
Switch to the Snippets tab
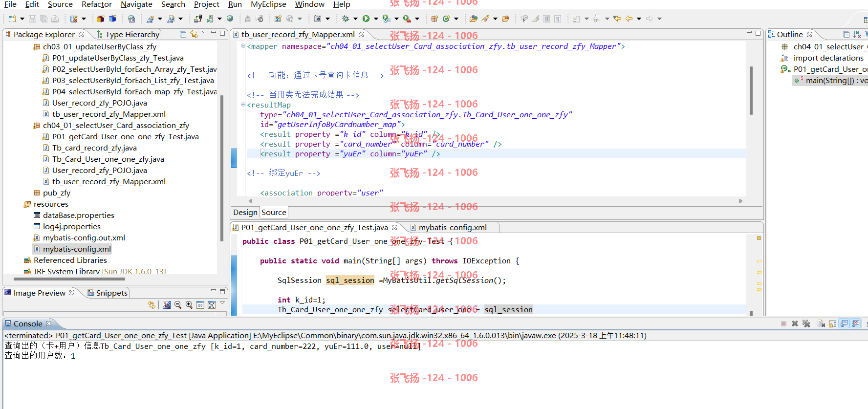(x=108, y=293)
